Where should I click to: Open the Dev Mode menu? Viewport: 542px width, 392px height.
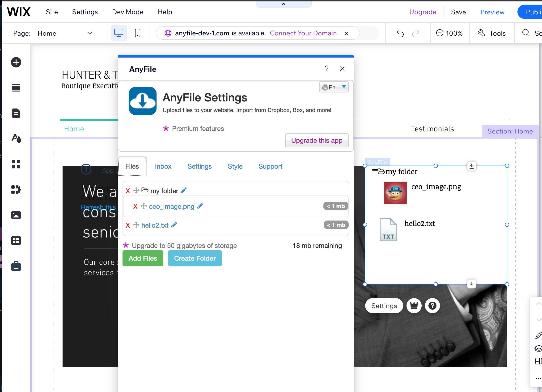click(128, 12)
